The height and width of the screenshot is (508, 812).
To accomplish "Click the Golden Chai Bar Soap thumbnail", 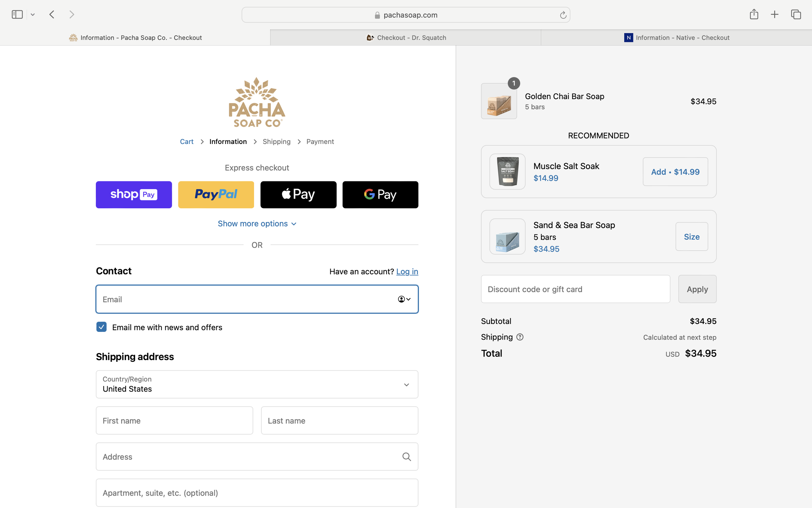I will click(499, 101).
